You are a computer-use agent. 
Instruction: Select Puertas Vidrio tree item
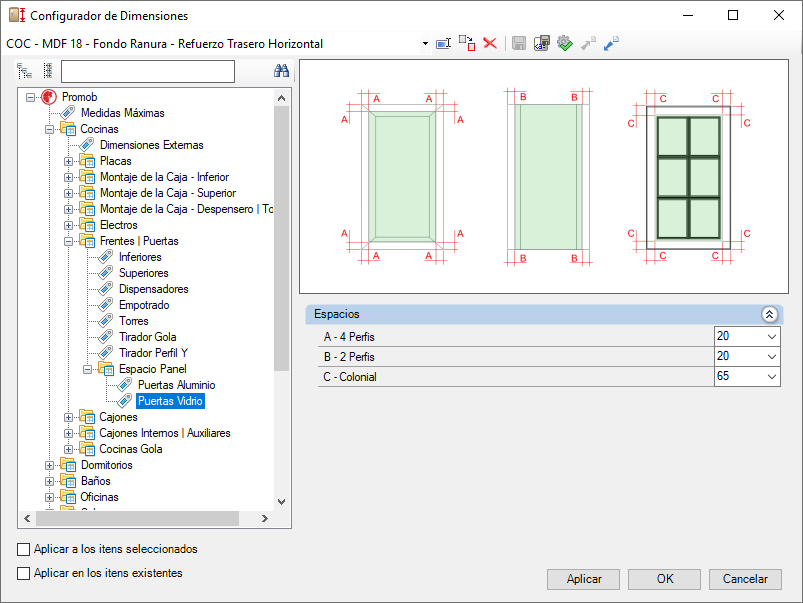(x=171, y=401)
